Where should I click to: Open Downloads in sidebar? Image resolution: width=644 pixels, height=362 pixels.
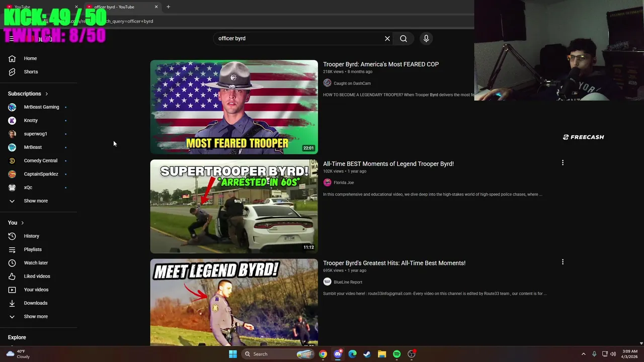35,303
